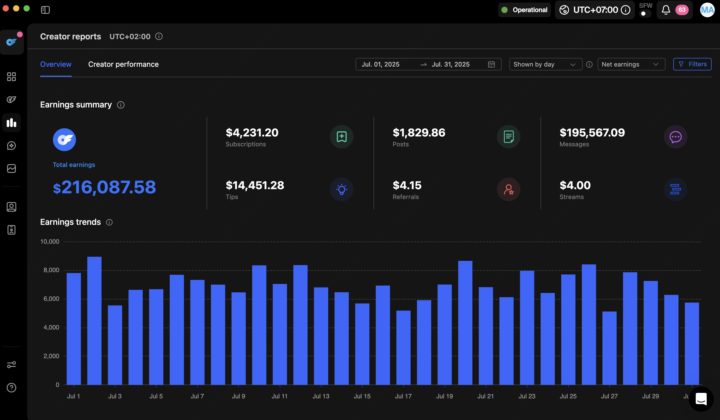Click the dashboard grid icon in sidebar
Image resolution: width=720 pixels, height=420 pixels.
(11, 77)
